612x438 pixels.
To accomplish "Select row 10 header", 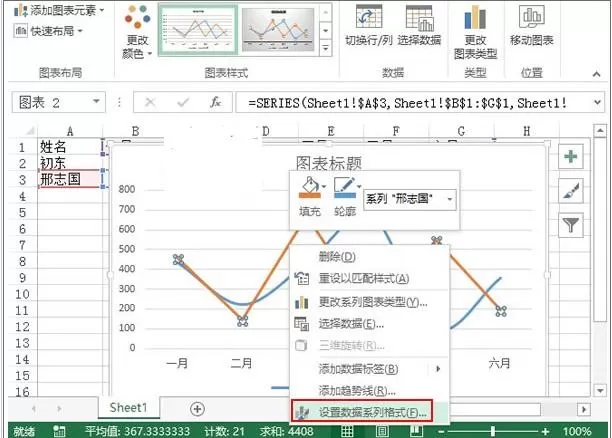I will [22, 294].
